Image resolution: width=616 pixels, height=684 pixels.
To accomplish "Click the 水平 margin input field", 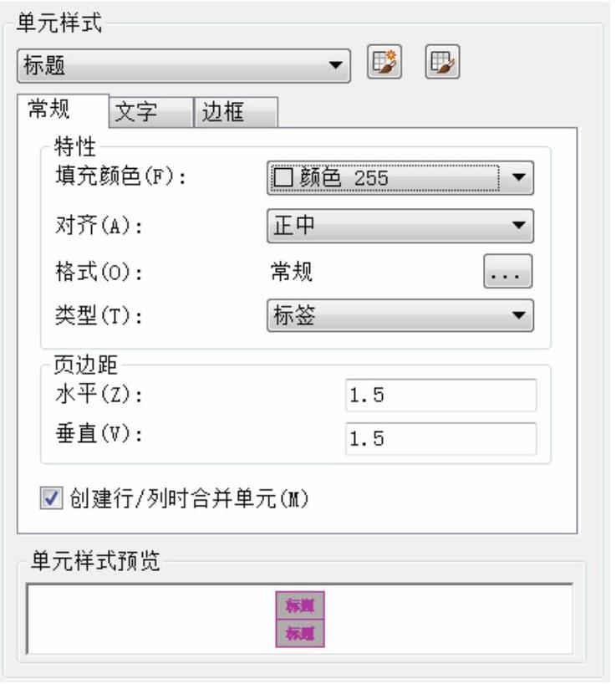I will pos(440,396).
